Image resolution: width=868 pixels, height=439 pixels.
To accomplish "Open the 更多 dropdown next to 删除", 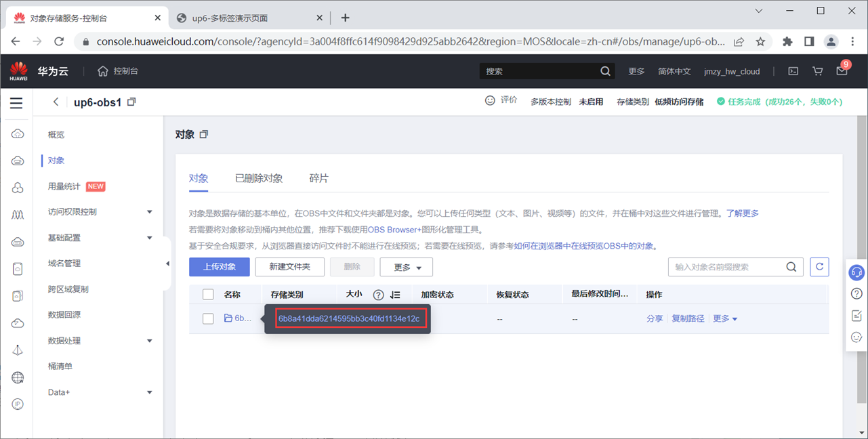I will point(406,267).
